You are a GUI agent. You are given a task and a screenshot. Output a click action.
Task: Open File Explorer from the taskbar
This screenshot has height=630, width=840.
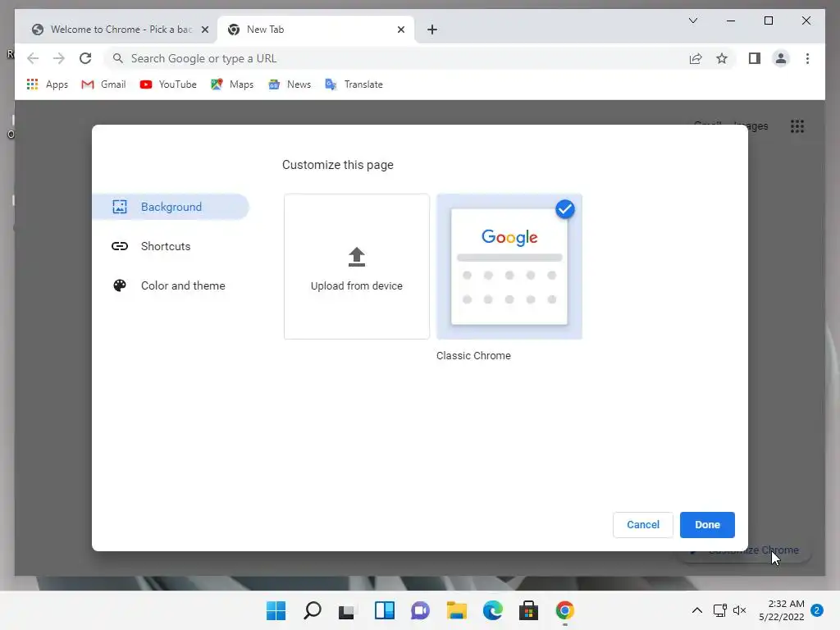[456, 610]
